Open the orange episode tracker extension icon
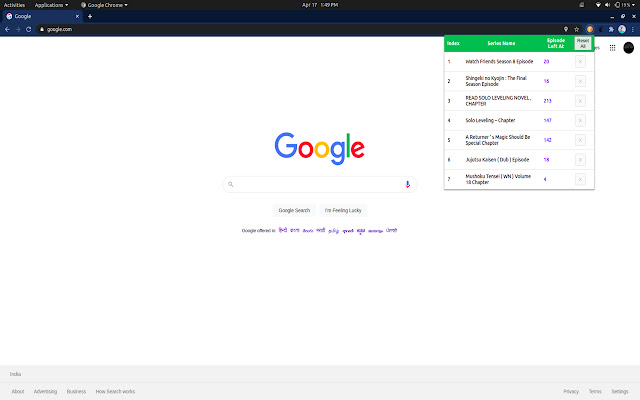This screenshot has width=640, height=400. [590, 29]
